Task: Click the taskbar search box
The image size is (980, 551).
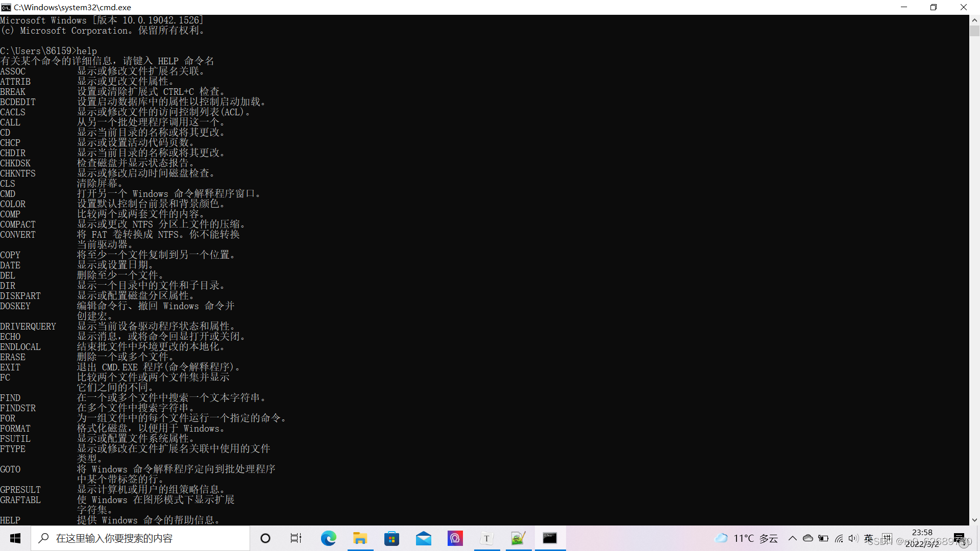Action: 140,538
